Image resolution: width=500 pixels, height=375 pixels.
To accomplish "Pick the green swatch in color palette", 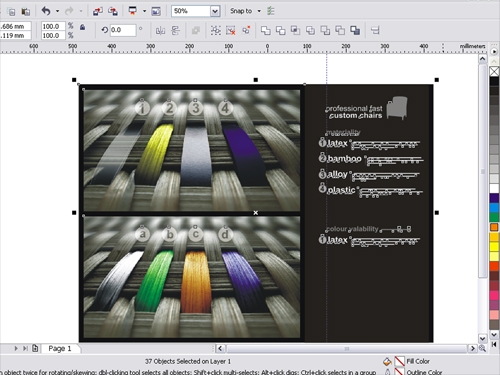I will 494,217.
